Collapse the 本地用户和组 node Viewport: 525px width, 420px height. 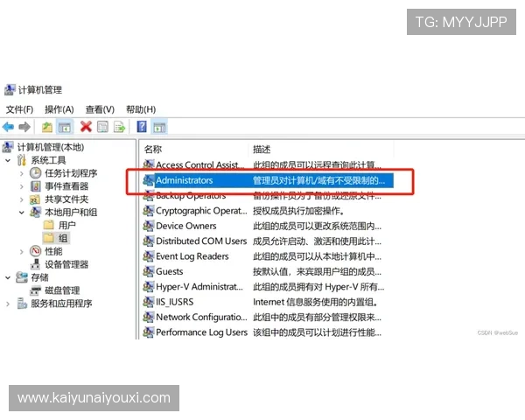tap(21, 213)
